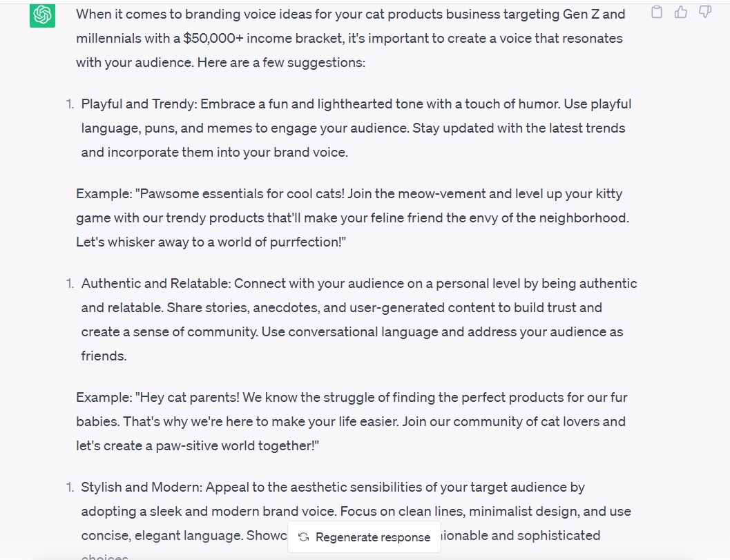The width and height of the screenshot is (730, 560).
Task: Click the 'Authentic and Relatable' list heading
Action: [156, 283]
